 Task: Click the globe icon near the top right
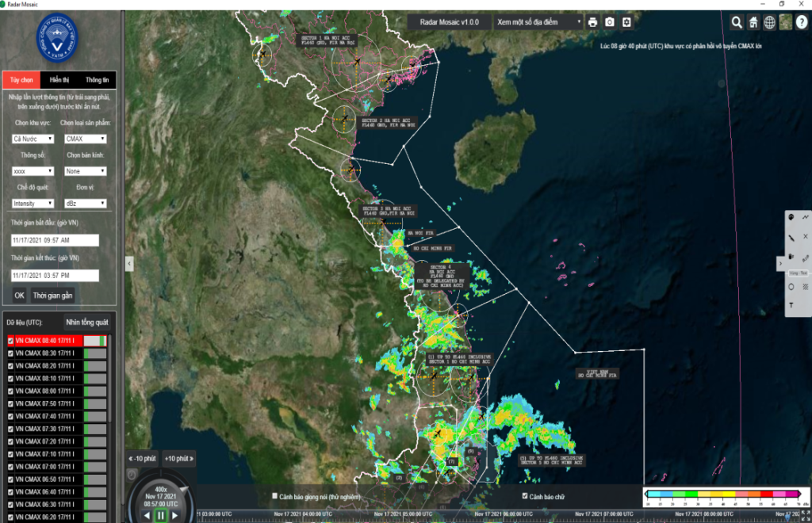pos(770,22)
